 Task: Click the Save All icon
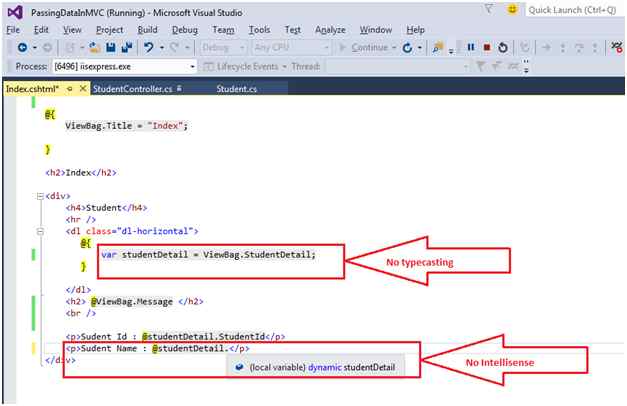[127, 48]
